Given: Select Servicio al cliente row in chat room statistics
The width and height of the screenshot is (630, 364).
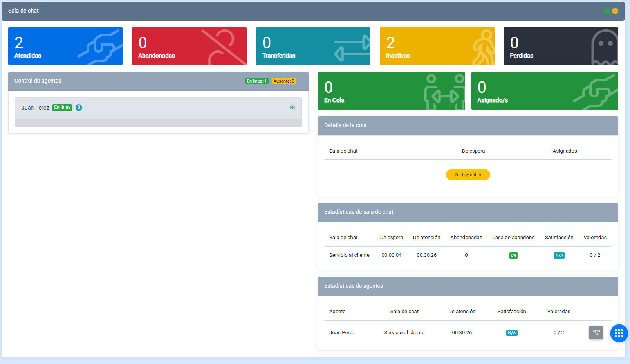Looking at the screenshot, I should [349, 255].
